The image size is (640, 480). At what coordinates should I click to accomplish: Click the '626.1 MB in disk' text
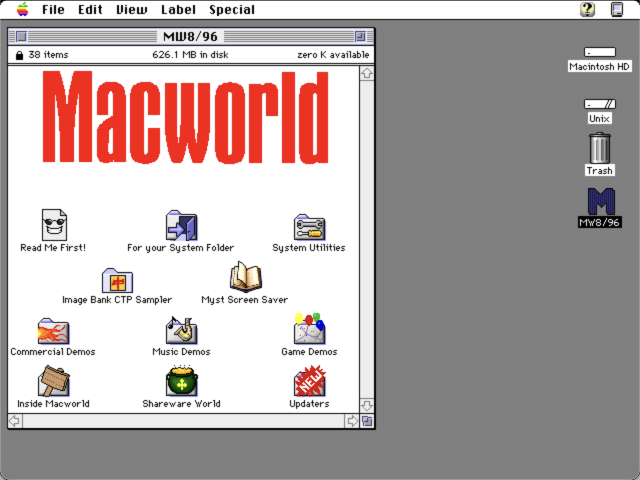pos(190,55)
